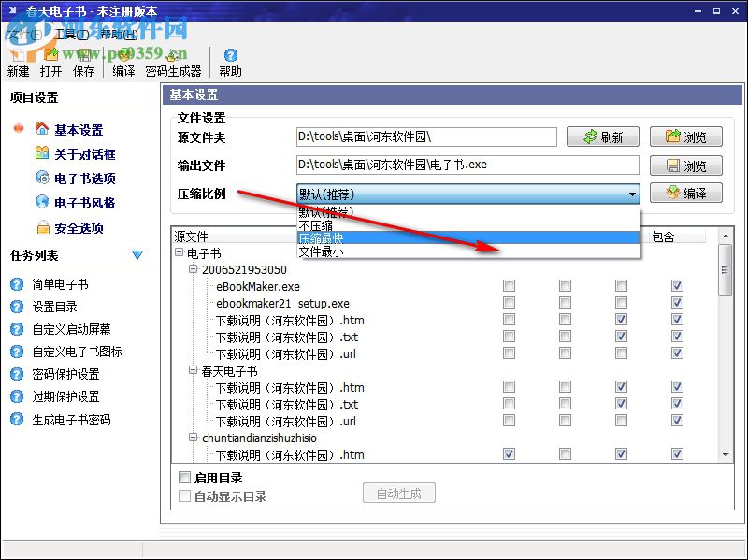Screen dimensions: 748x560
Task: Toggle 包含 checkbox for eBookMaker.exe
Action: coord(677,286)
